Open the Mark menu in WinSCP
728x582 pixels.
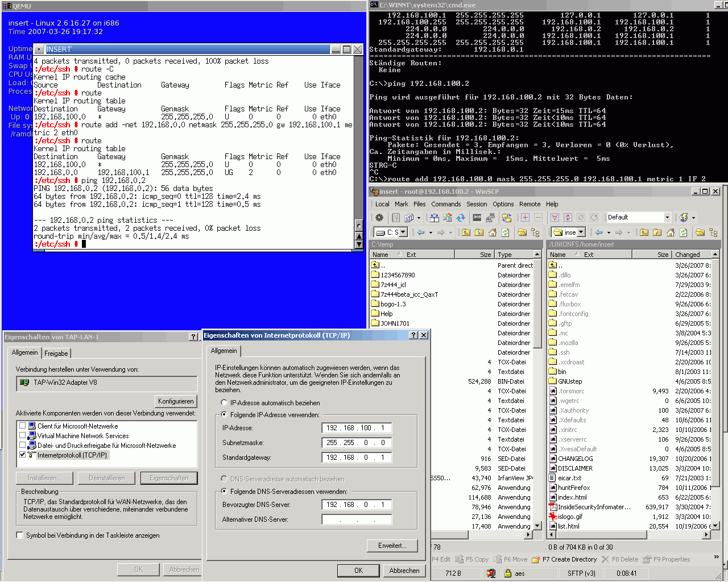402,204
